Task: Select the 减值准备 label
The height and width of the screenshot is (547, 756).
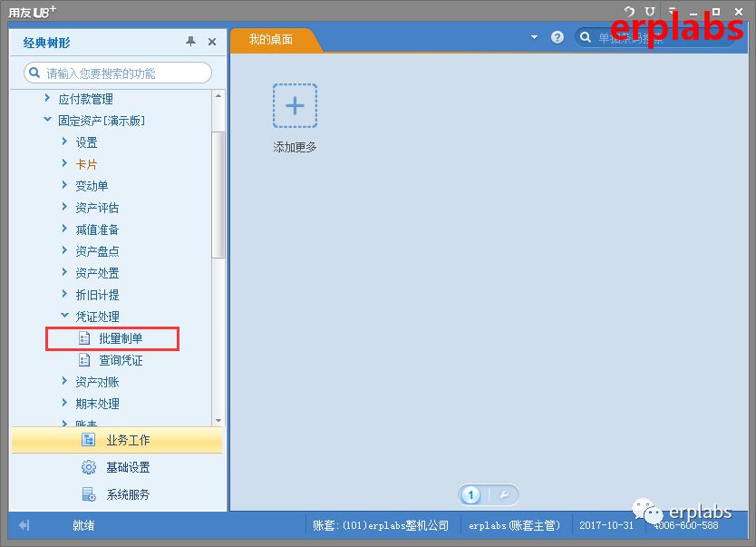Action: click(x=97, y=230)
